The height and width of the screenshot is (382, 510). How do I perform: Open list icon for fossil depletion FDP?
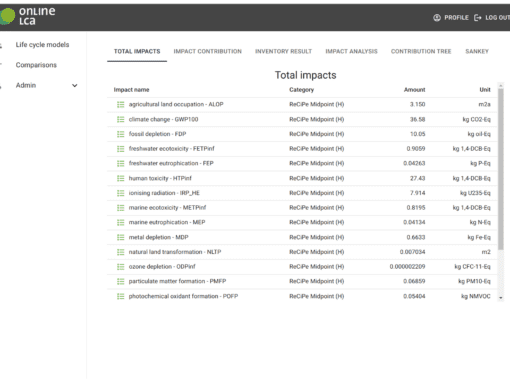click(120, 134)
